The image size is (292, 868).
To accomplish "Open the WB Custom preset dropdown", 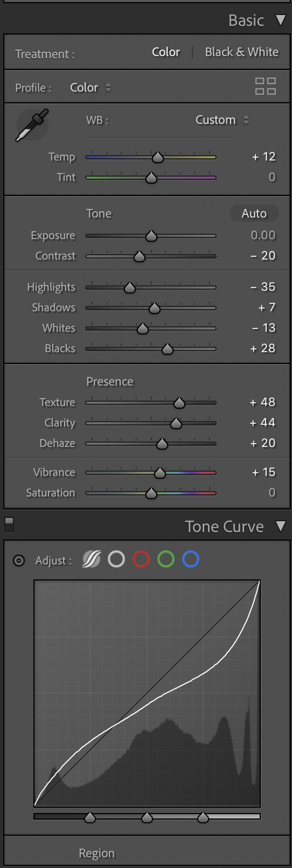I will (222, 120).
